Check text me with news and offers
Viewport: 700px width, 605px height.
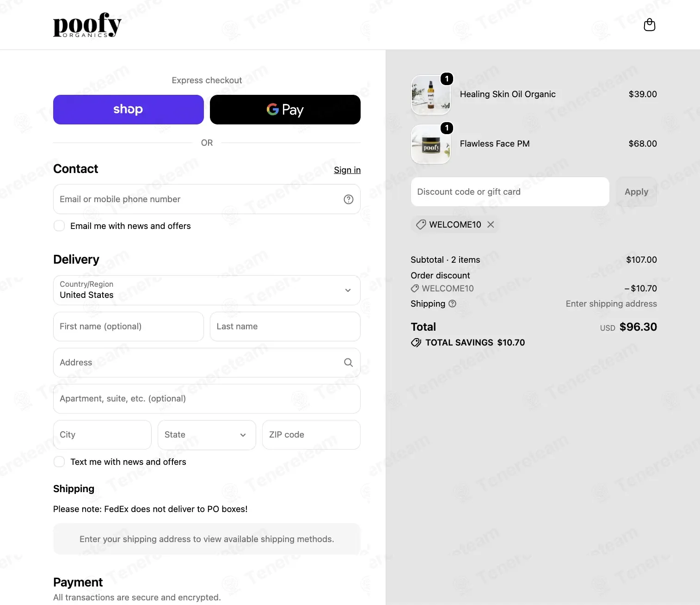point(59,462)
